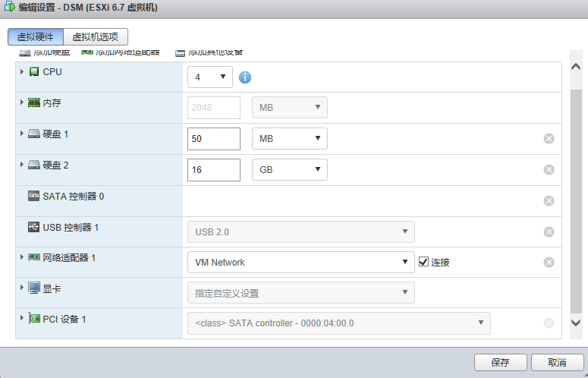
Task: Remove 网络适配器 1 using the X icon
Action: 549,263
